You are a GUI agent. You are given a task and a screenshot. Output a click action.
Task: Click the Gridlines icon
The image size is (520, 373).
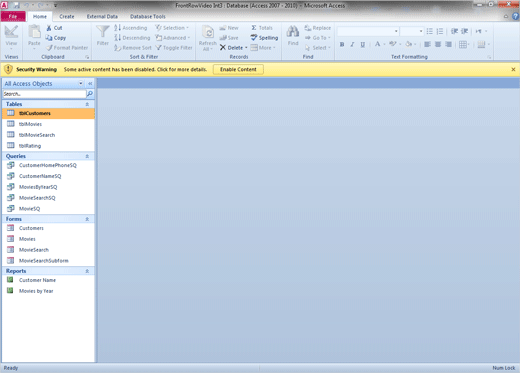click(x=463, y=44)
